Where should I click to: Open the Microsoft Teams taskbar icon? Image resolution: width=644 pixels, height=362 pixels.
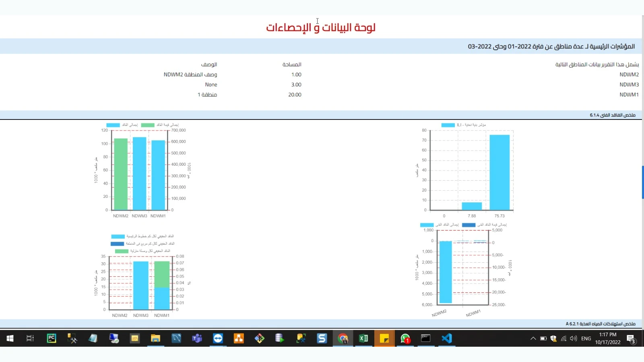point(197,338)
